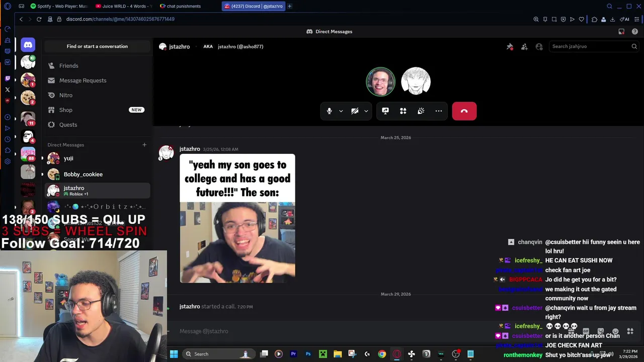Disconnect from the call
This screenshot has height=362, width=644.
464,111
